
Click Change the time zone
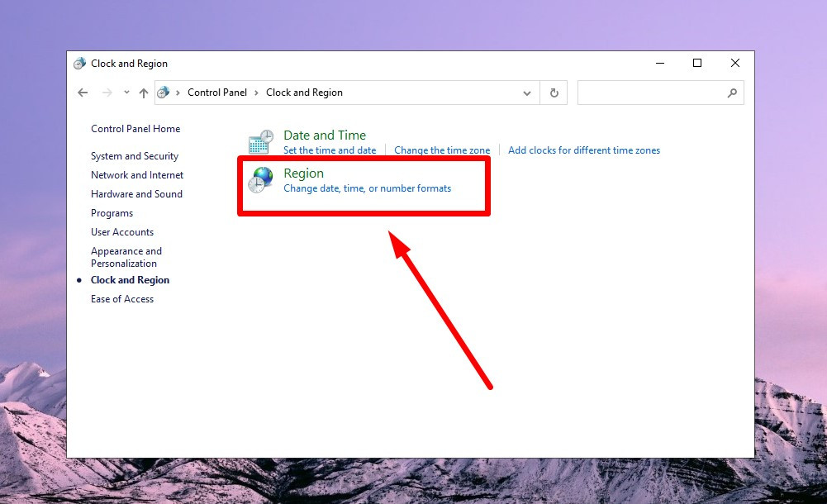(x=442, y=150)
